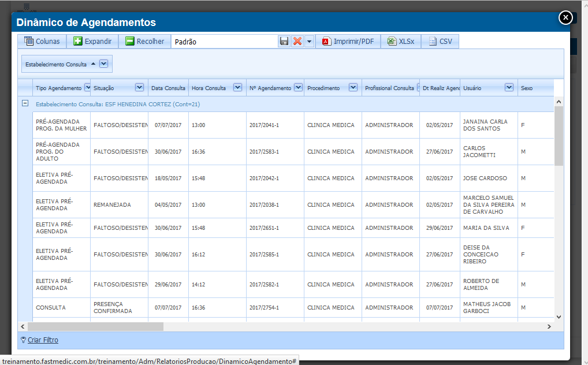Click the vertical scrollbar thumb

559,136
